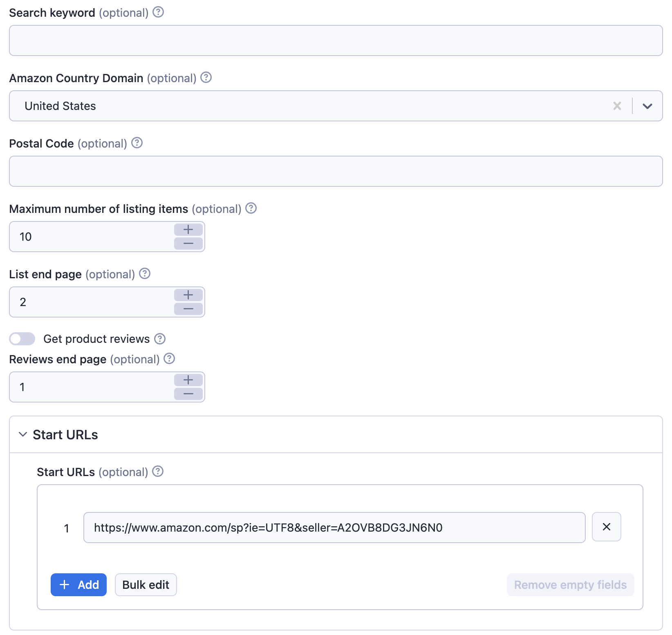Image resolution: width=672 pixels, height=635 pixels.
Task: Focus the Postal Code input field
Action: [x=336, y=171]
